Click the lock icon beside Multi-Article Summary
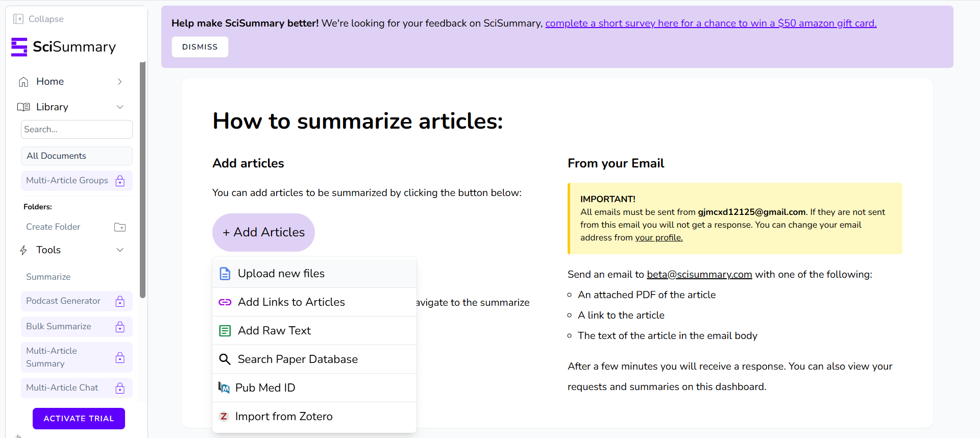Screen dimensions: 980x438 pyautogui.click(x=120, y=357)
